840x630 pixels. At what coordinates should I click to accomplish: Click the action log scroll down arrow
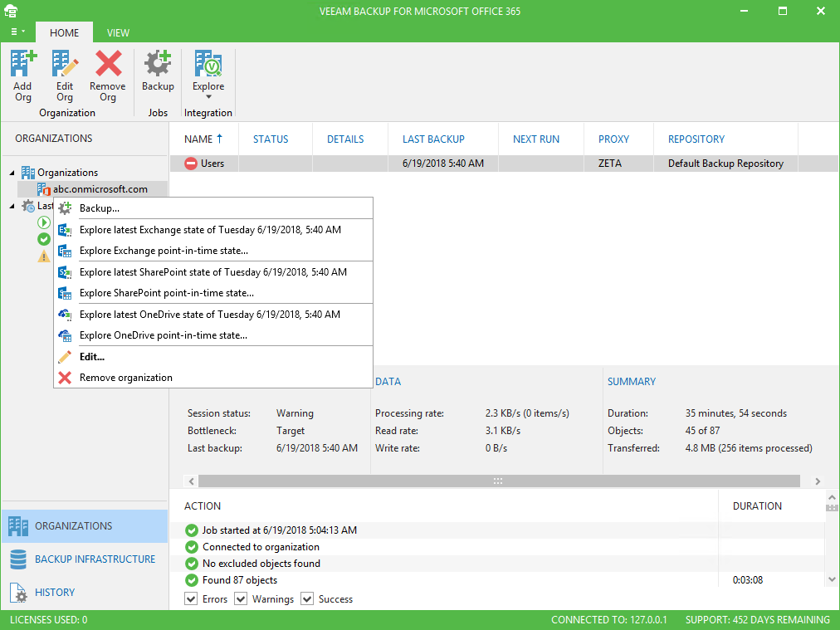pyautogui.click(x=832, y=579)
